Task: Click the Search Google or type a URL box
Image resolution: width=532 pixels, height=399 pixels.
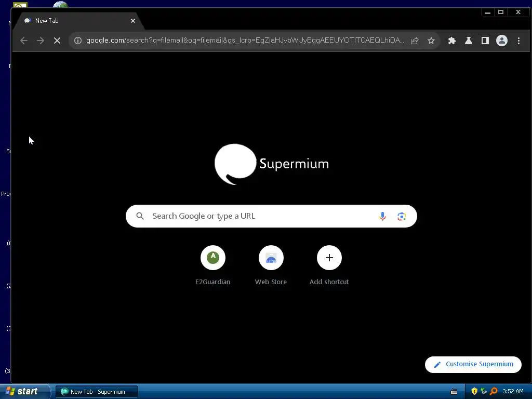Action: click(x=271, y=216)
